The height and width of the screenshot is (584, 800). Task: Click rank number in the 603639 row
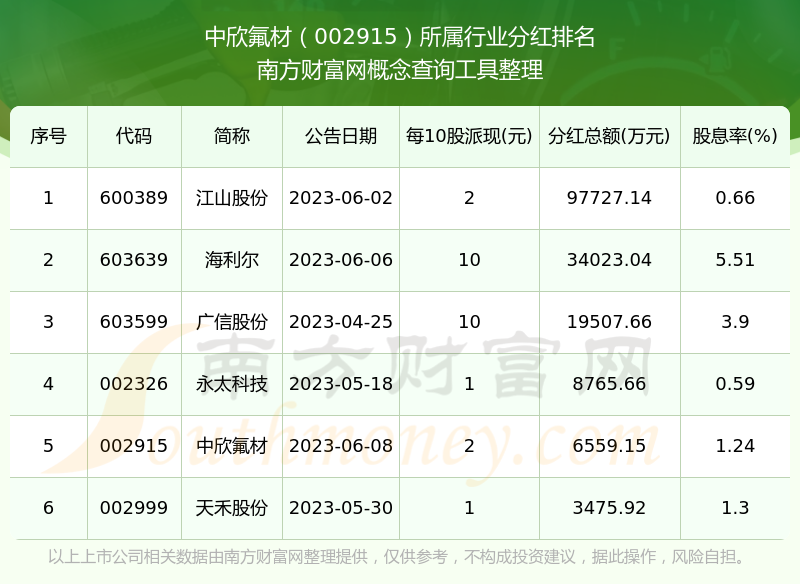point(48,260)
